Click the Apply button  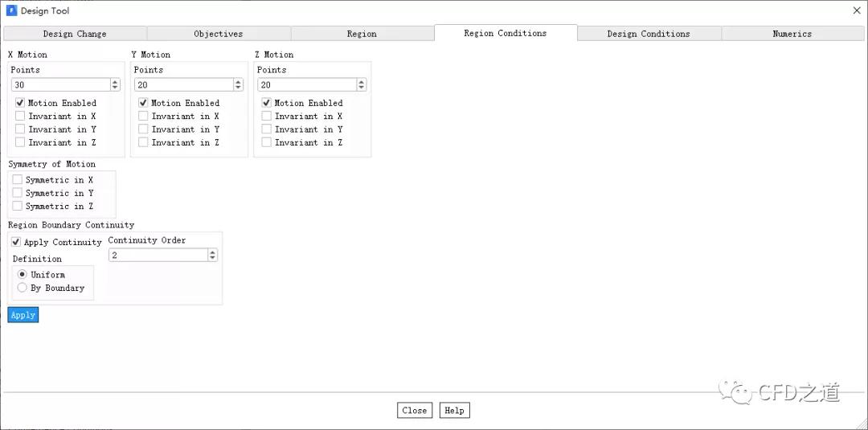coord(23,315)
